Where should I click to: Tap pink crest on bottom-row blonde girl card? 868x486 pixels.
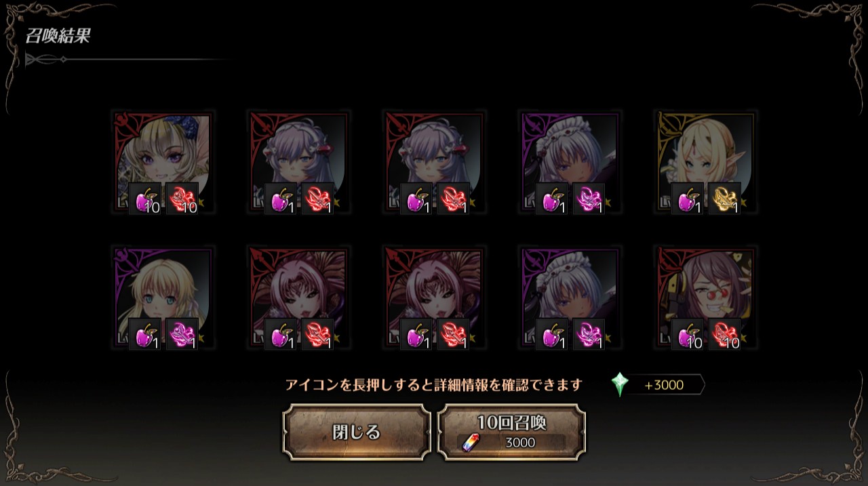[182, 335]
